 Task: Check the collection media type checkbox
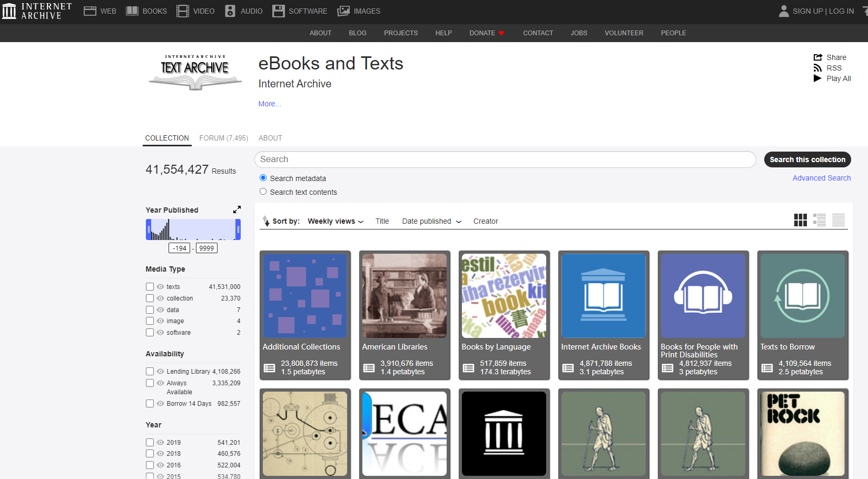click(x=150, y=298)
